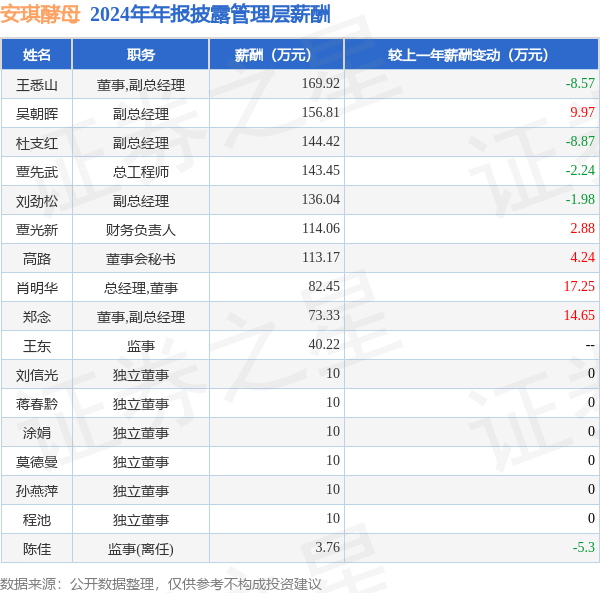Click salary value 73.33
This screenshot has height=593, width=600.
coord(324,315)
